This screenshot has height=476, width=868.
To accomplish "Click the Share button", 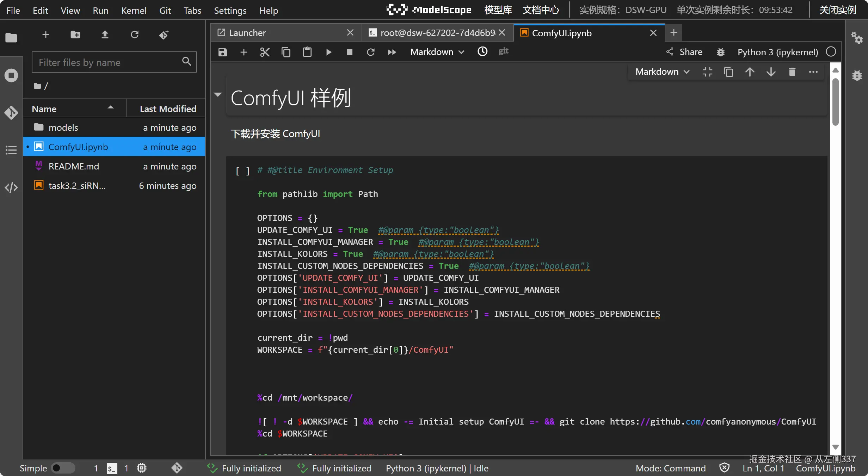I will [684, 52].
